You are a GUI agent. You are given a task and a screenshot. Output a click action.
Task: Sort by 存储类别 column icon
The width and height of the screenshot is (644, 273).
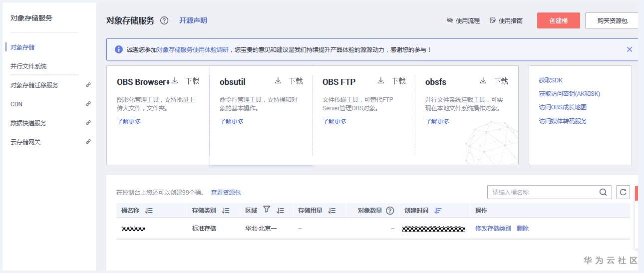tap(226, 211)
